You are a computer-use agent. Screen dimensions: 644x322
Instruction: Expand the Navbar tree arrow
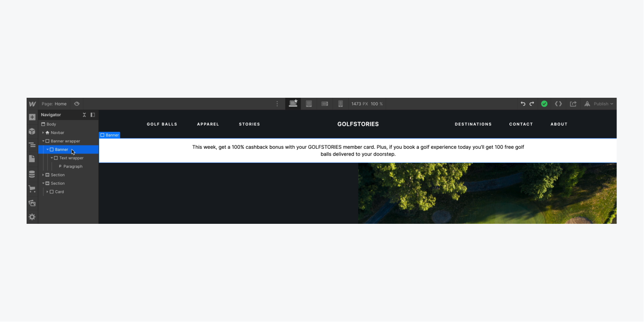click(43, 132)
